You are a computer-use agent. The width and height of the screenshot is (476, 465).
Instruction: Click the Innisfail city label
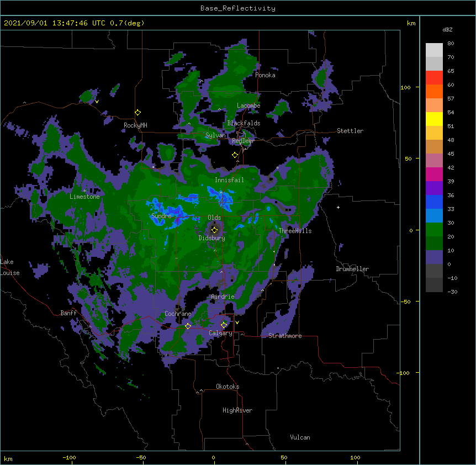229,180
